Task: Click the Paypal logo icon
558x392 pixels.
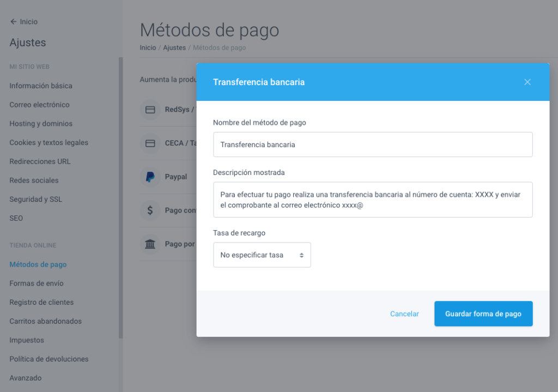Action: (150, 177)
